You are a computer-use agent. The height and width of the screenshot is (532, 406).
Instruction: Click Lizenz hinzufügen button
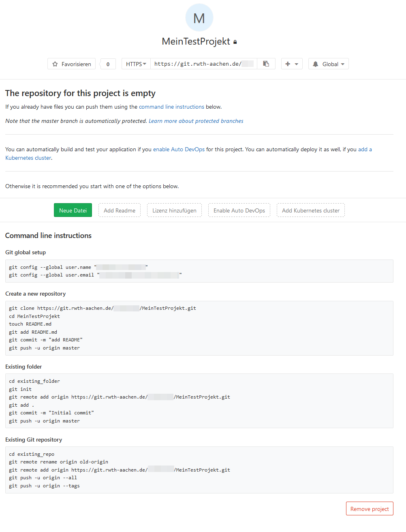(x=174, y=210)
